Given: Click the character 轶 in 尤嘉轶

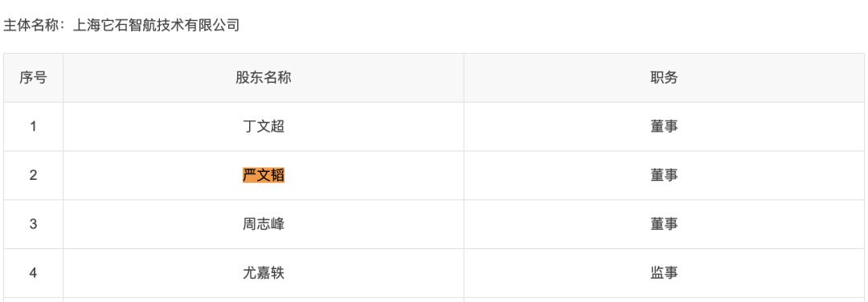Looking at the screenshot, I should (x=278, y=273).
